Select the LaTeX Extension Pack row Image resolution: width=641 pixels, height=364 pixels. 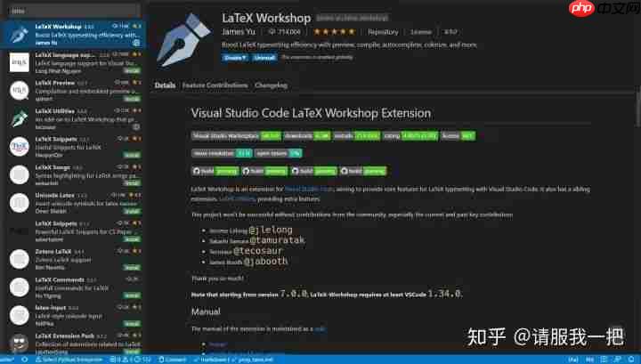71,342
